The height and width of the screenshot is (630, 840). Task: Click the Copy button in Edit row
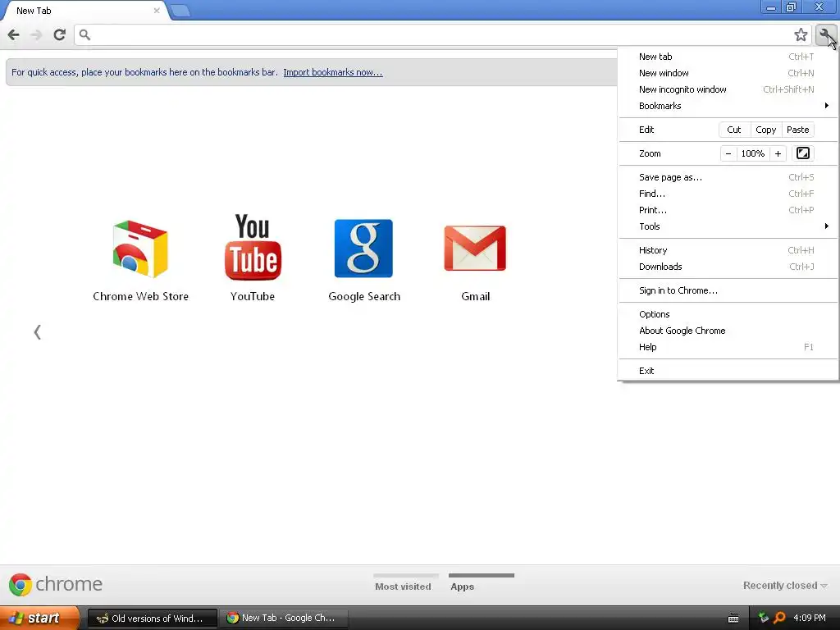765,130
